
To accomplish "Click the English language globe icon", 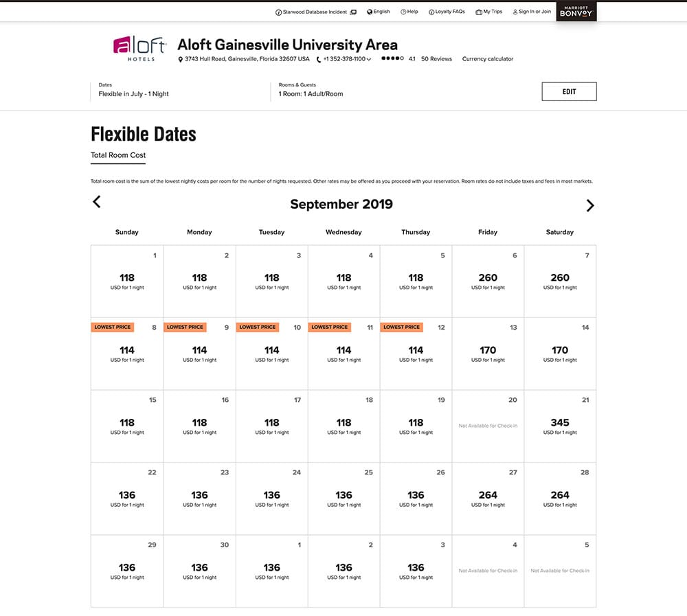I will tap(369, 12).
